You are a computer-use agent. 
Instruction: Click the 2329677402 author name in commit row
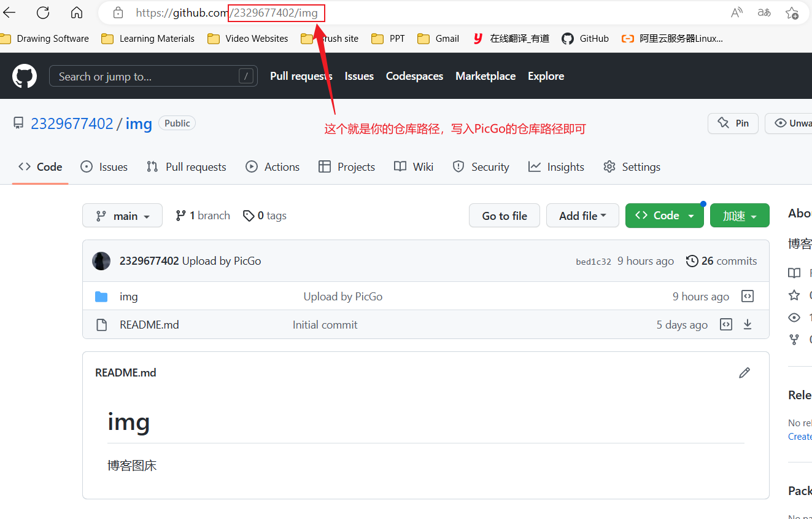coord(149,261)
